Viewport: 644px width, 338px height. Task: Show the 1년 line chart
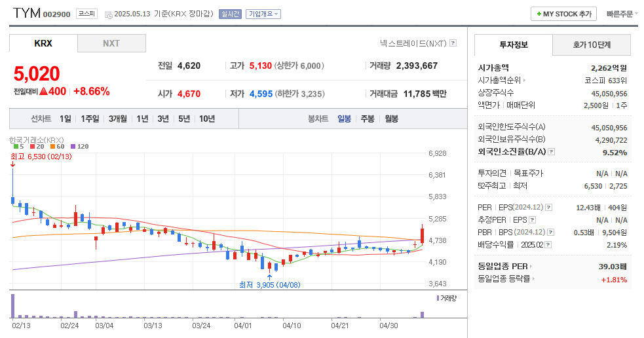coord(143,119)
